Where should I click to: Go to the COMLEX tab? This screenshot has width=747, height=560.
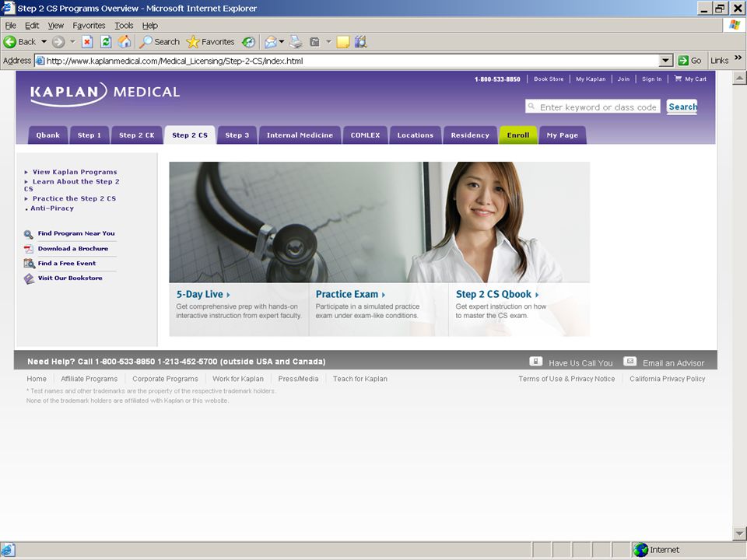point(366,135)
